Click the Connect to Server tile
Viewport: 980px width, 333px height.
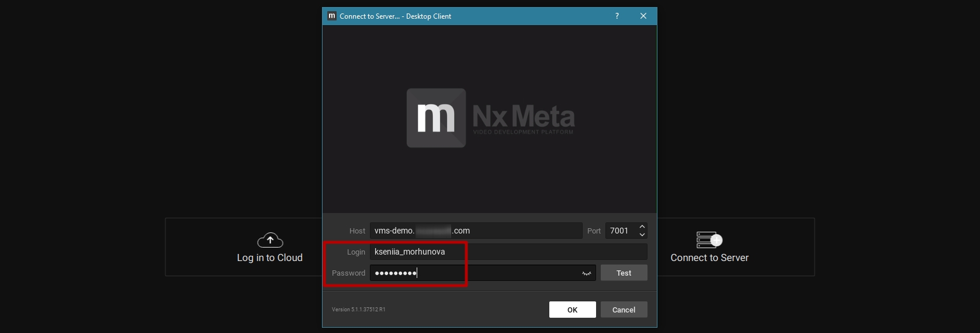coord(736,247)
